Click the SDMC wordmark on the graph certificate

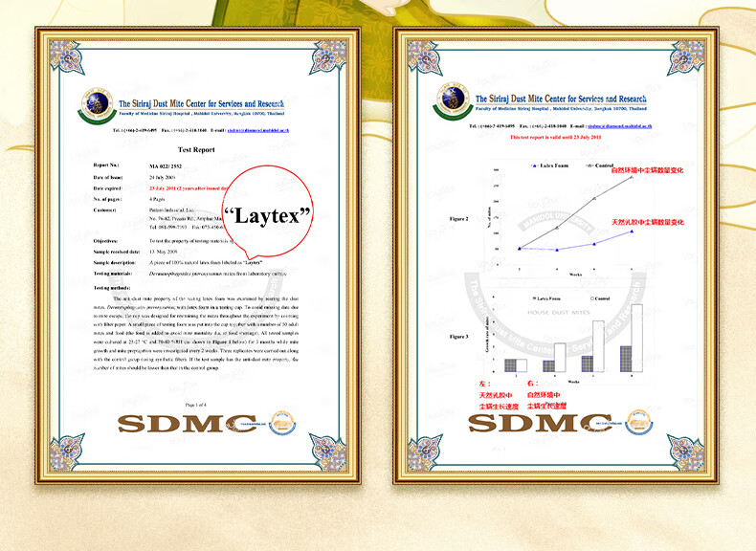point(540,423)
